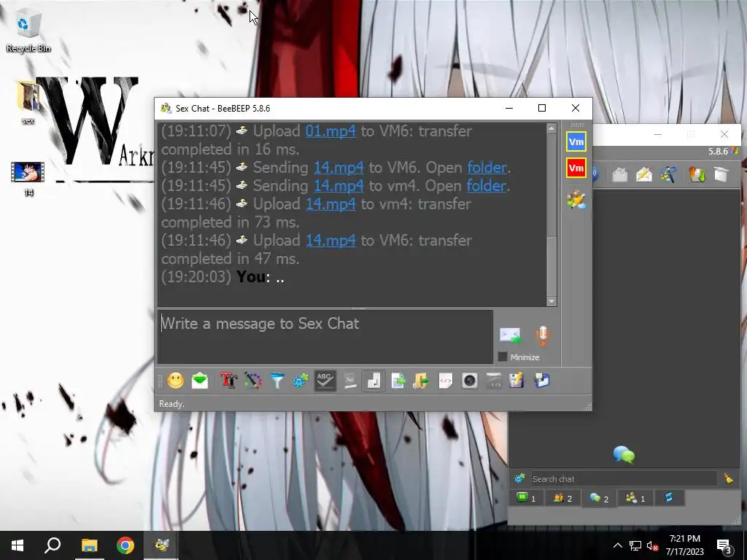Open 14.mp4 link in Upload to VM6 line
Image resolution: width=747 pixels, height=560 pixels.
coord(330,241)
